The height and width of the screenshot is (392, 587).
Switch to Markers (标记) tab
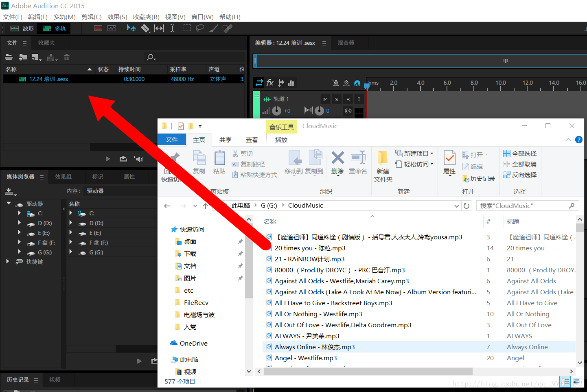coord(98,177)
